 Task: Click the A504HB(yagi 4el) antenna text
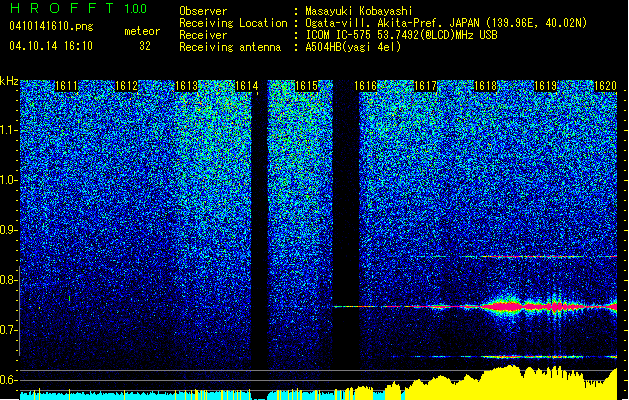(x=353, y=47)
